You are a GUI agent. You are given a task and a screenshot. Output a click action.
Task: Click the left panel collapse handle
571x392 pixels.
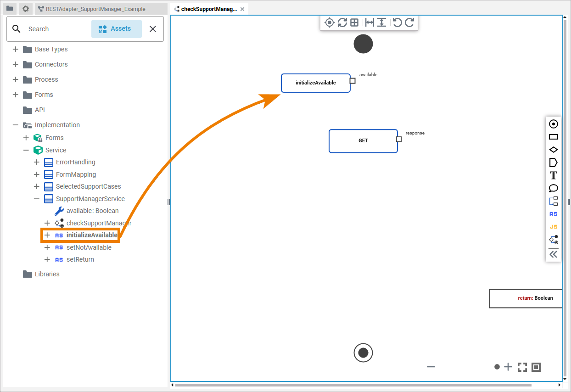[168, 202]
